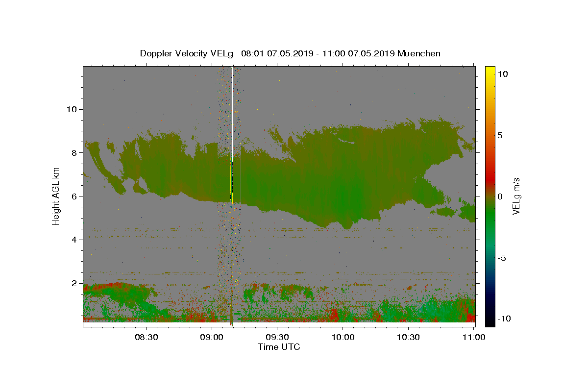The height and width of the screenshot is (392, 588).
Task: Click the 10:00 time tick label
Action: 343,338
